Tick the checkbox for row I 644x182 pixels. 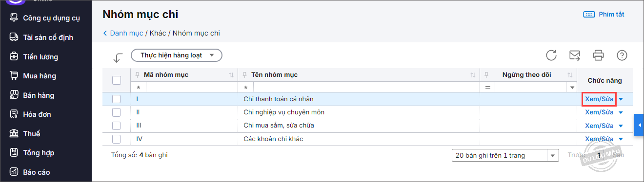(116, 99)
